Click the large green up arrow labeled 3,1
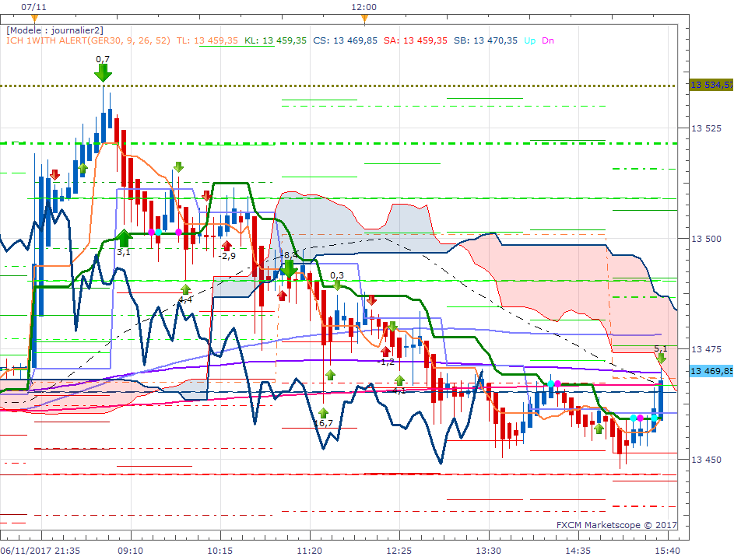 [x=124, y=238]
